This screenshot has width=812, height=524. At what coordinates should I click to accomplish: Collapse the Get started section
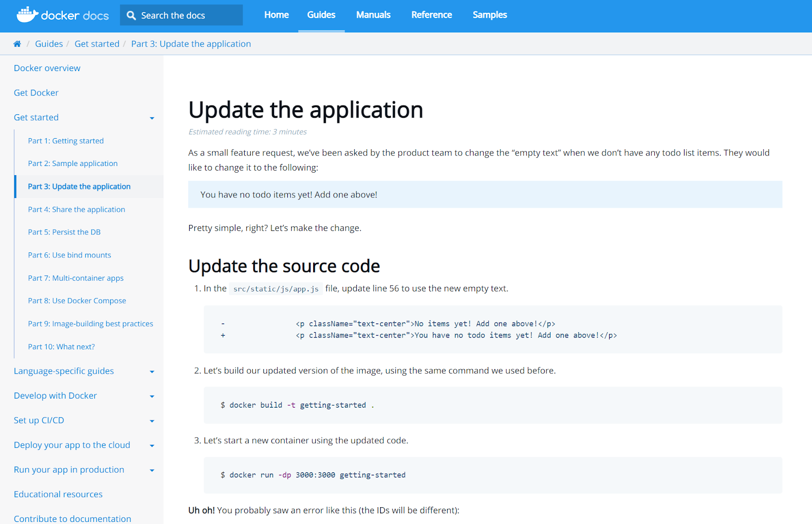[152, 118]
